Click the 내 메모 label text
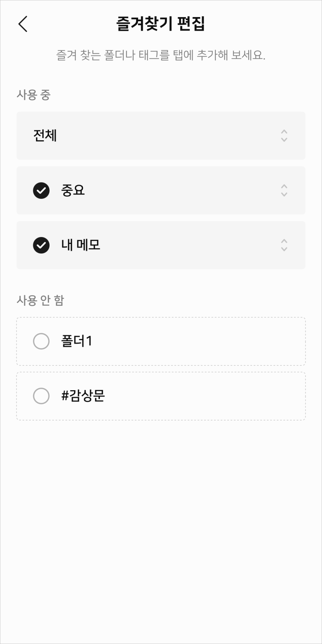 coord(80,245)
